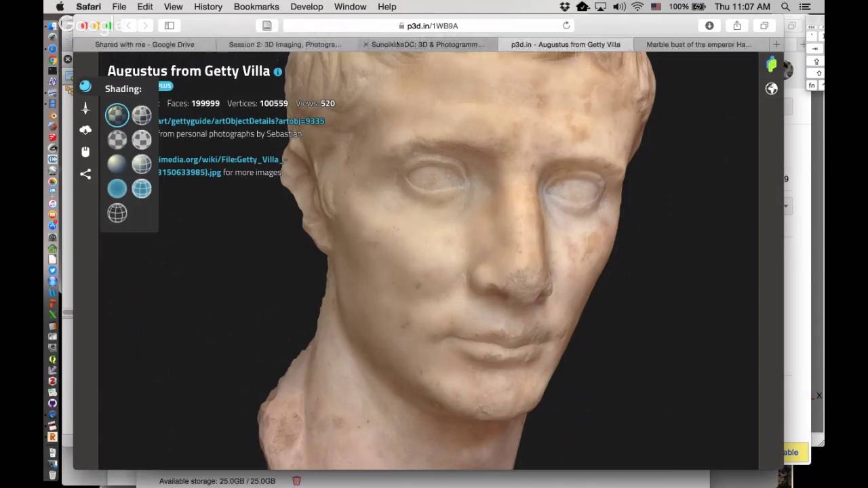Click the 3150633985).jpg link

(189, 173)
